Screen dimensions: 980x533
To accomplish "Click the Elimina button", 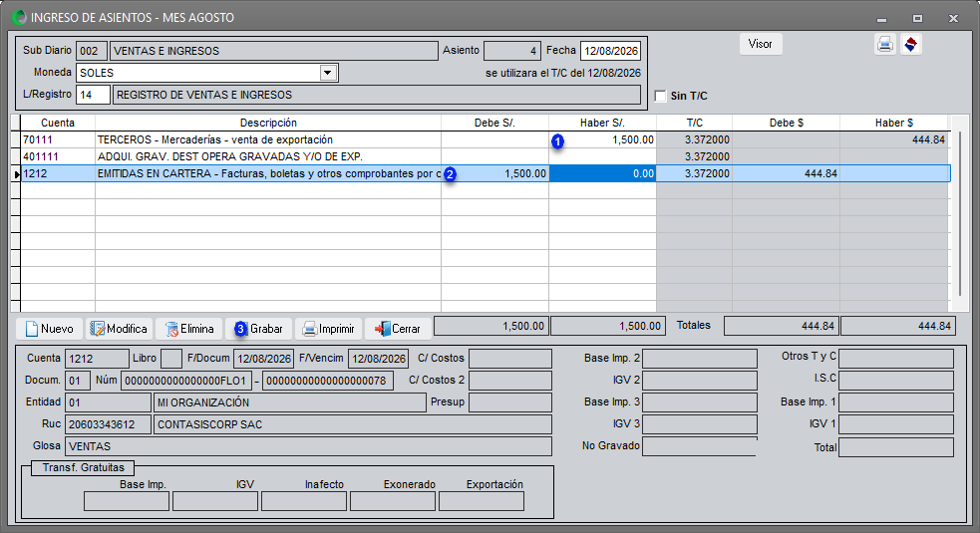I will click(188, 329).
